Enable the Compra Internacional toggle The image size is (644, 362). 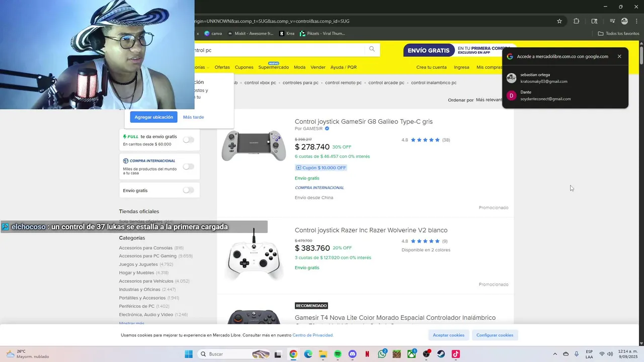[x=188, y=166]
